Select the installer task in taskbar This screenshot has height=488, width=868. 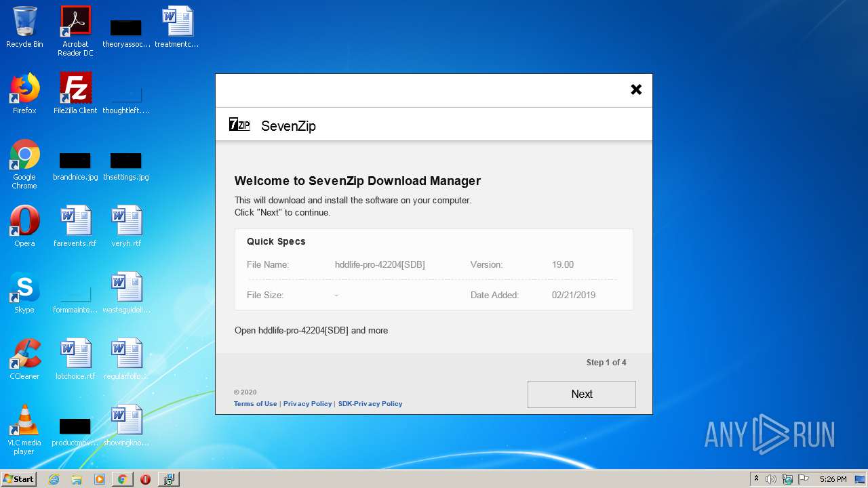coord(168,479)
